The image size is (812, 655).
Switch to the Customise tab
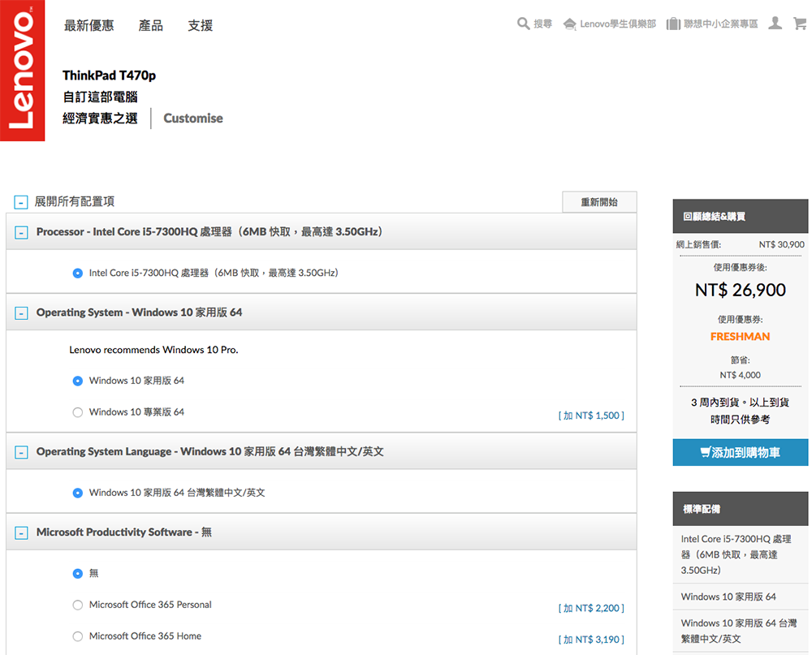tap(193, 119)
